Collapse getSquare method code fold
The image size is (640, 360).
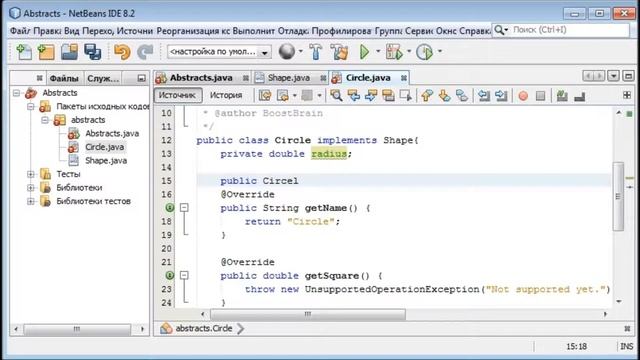184,276
